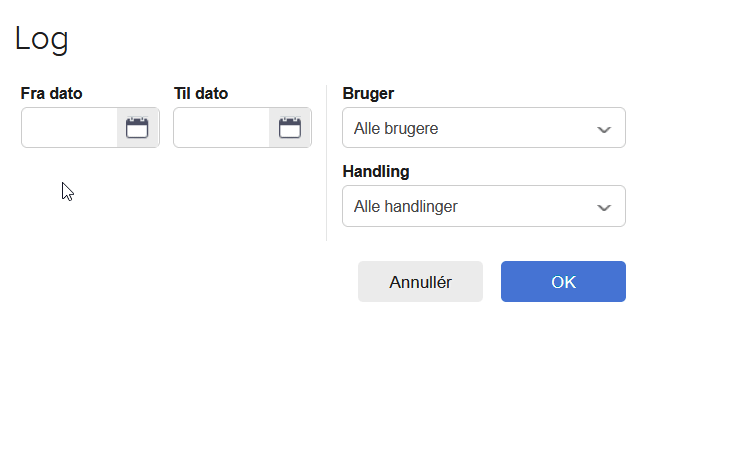745x454 pixels.
Task: Focus the Til dato text field
Action: pos(221,128)
